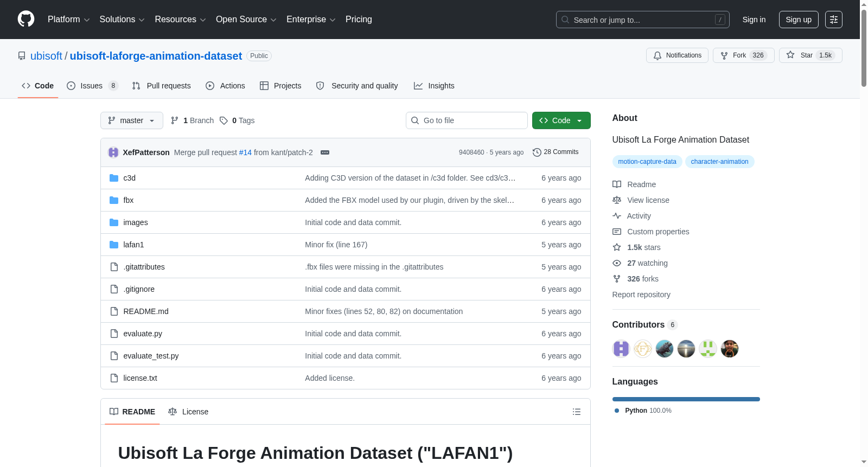
Task: Open sixth contributor's portrait avatar
Action: [730, 349]
